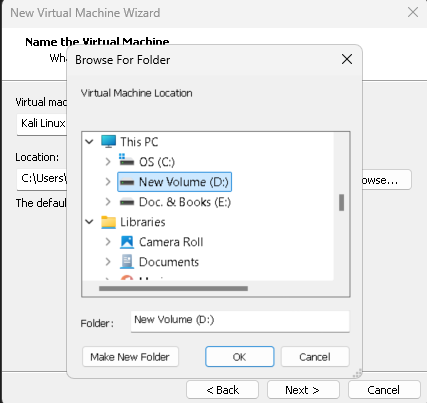The image size is (428, 404).
Task: Click the Documents library icon
Action: [127, 262]
